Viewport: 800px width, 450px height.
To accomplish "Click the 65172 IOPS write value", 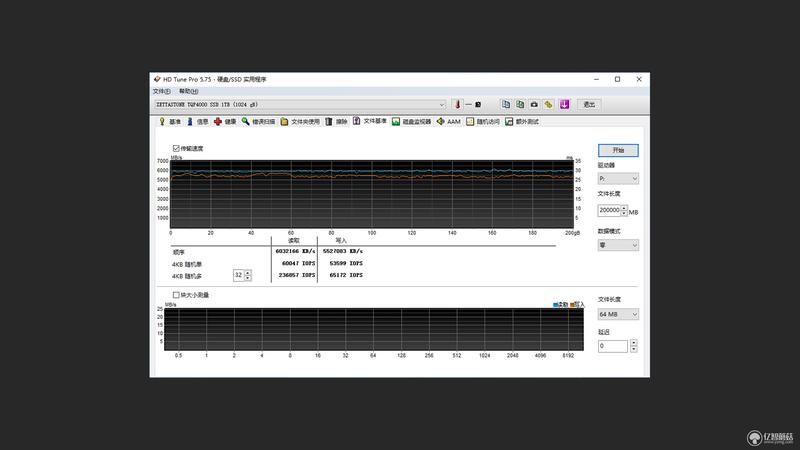I will [x=345, y=275].
